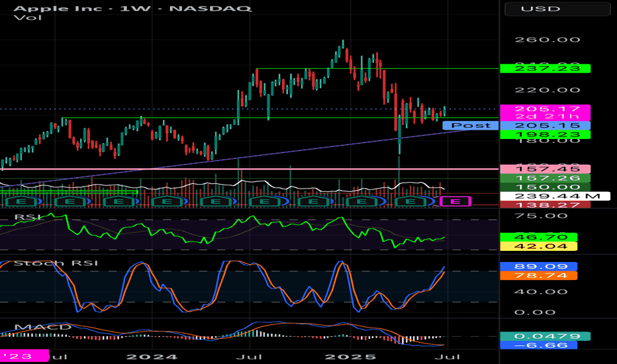Click the 75.00 RSI scale label
This screenshot has width=617, height=364.
pyautogui.click(x=541, y=216)
